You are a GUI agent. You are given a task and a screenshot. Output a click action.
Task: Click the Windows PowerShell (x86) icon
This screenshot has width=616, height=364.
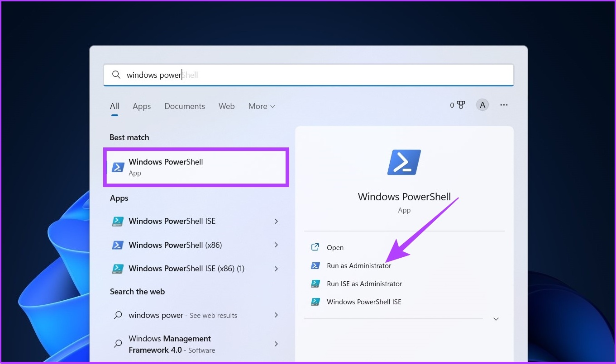pyautogui.click(x=118, y=245)
